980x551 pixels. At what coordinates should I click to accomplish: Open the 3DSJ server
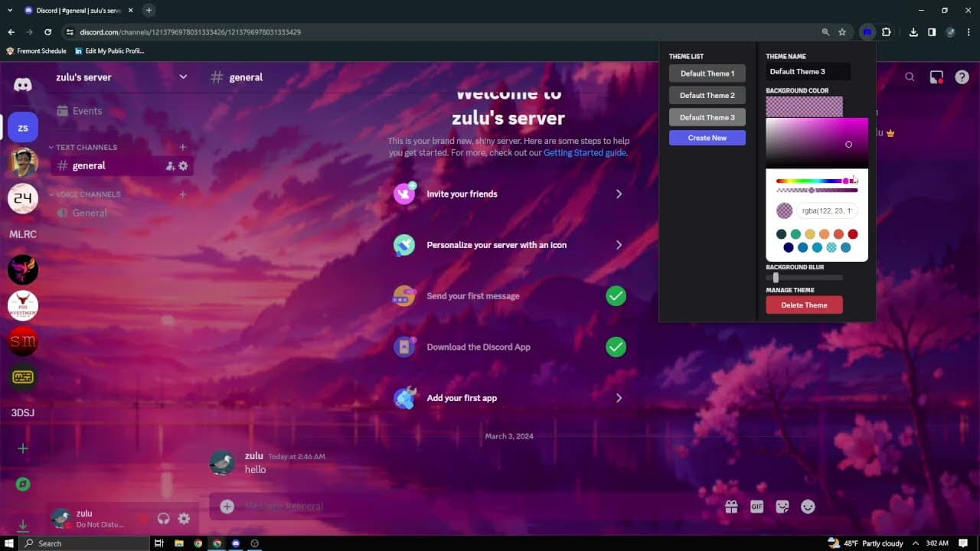(x=23, y=412)
